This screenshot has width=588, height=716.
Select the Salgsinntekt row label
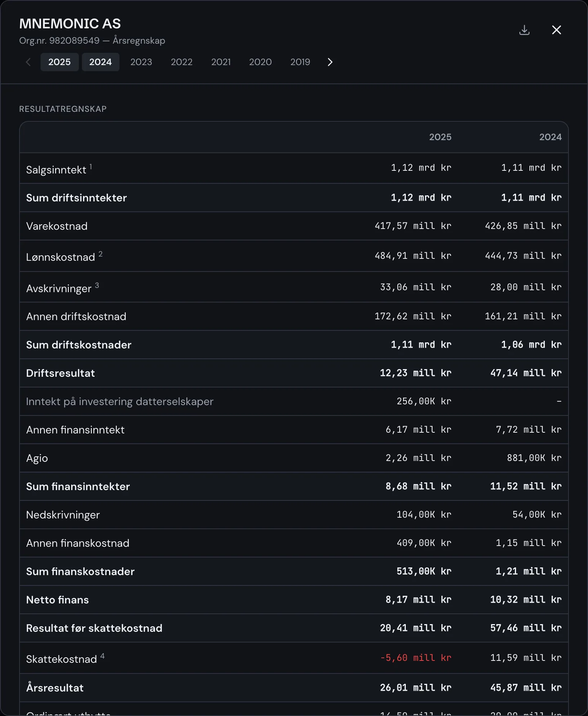pos(56,170)
